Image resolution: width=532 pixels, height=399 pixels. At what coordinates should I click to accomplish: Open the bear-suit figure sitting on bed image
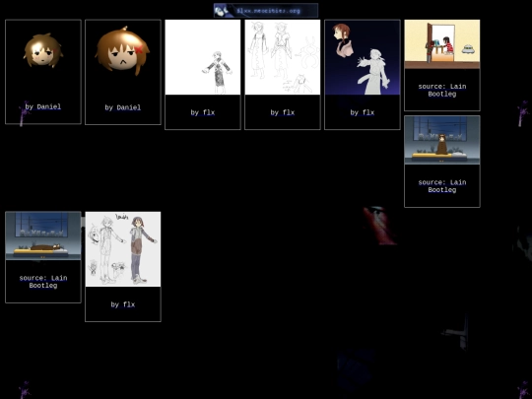point(442,140)
